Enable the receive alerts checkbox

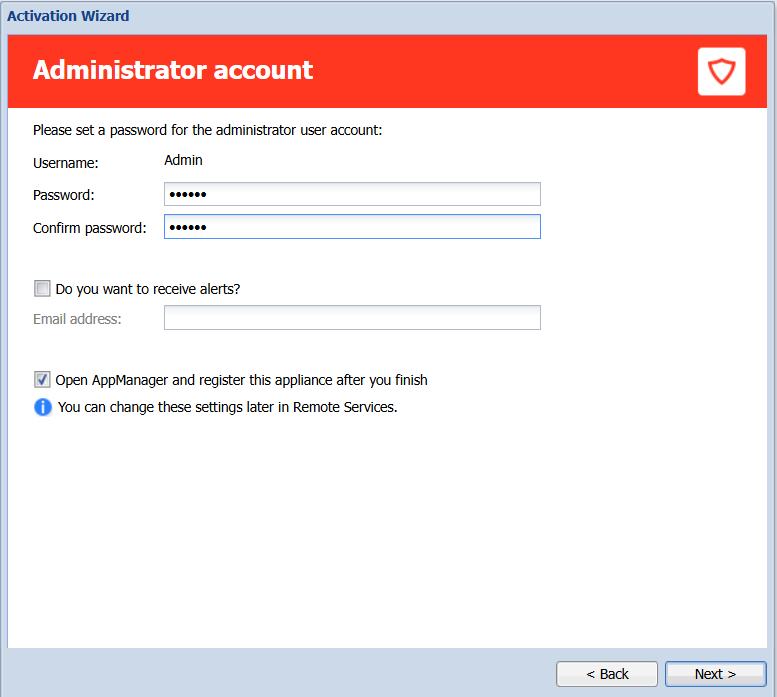pyautogui.click(x=42, y=289)
